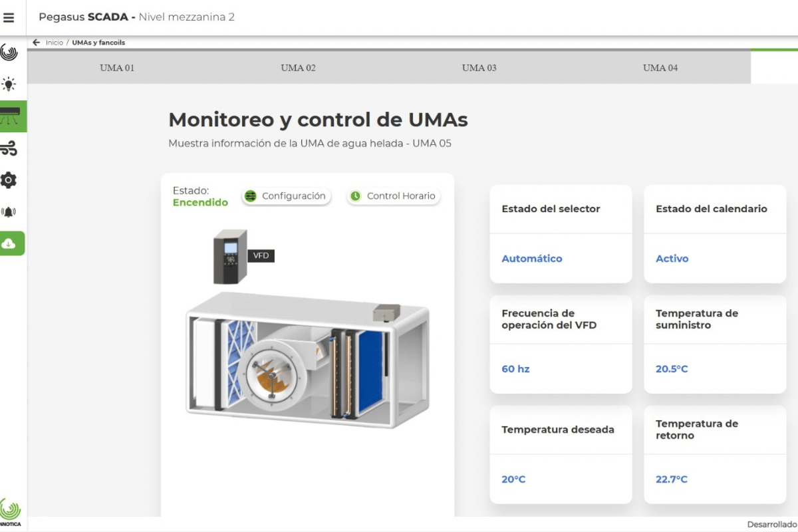Click the Temperatura de retorno heading
Image resolution: width=798 pixels, height=532 pixels.
(697, 430)
